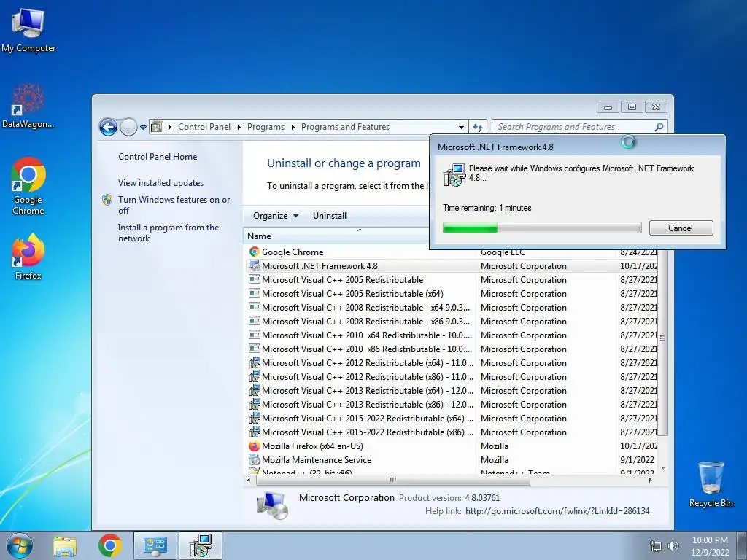Select Visual C++ 2012 Redistributable (x86) row
Screen dimensions: 747x560
click(x=452, y=377)
